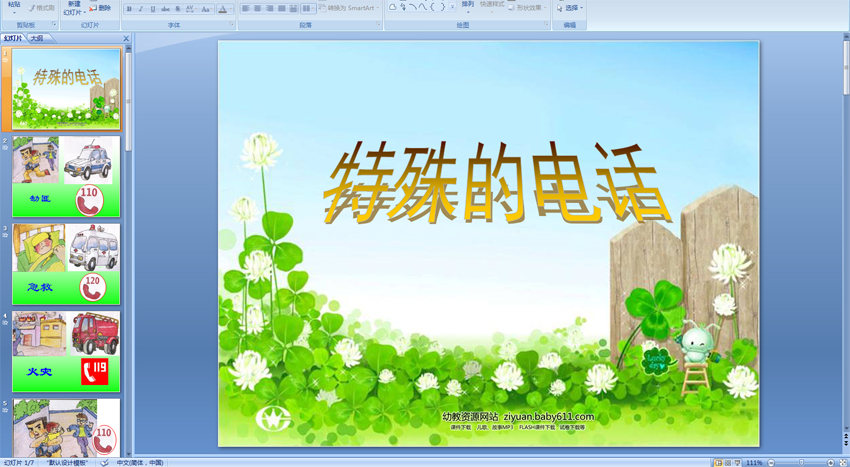
Task: Open Change Case (Aa) dropdown
Action: (x=207, y=9)
